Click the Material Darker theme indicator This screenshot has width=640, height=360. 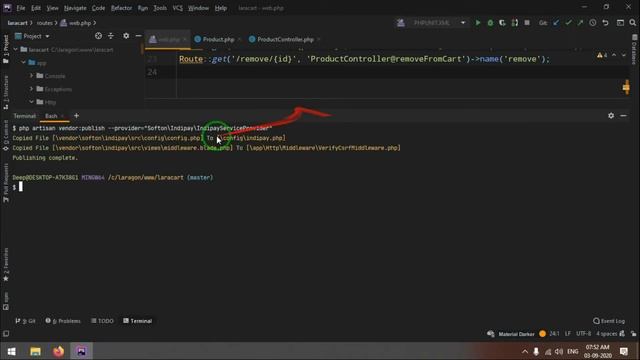pyautogui.click(x=516, y=334)
